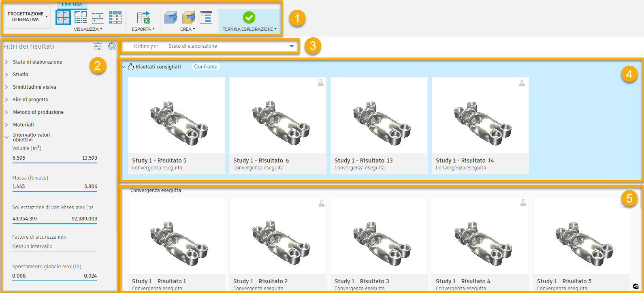Click Fattore di sicurezza min. slider line
The image size is (644, 293).
click(x=55, y=251)
